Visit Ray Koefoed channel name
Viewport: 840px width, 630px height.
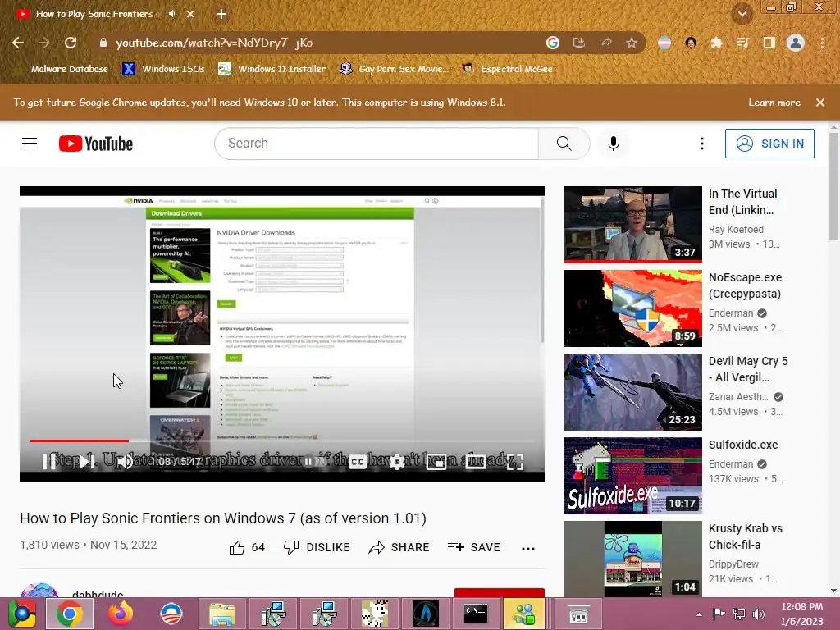(736, 230)
